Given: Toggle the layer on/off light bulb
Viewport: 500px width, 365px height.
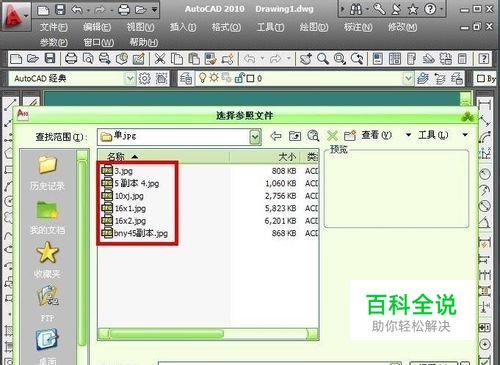Looking at the screenshot, I should [202, 78].
